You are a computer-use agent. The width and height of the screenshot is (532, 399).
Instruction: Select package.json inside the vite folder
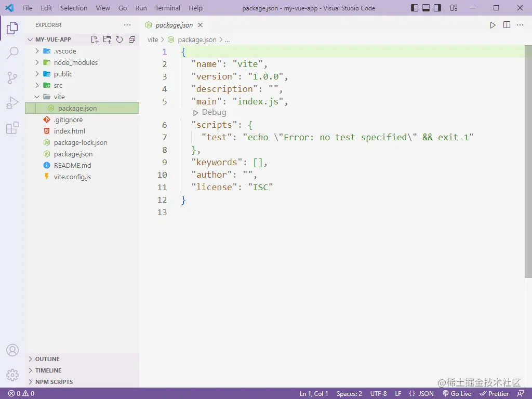pos(82,108)
